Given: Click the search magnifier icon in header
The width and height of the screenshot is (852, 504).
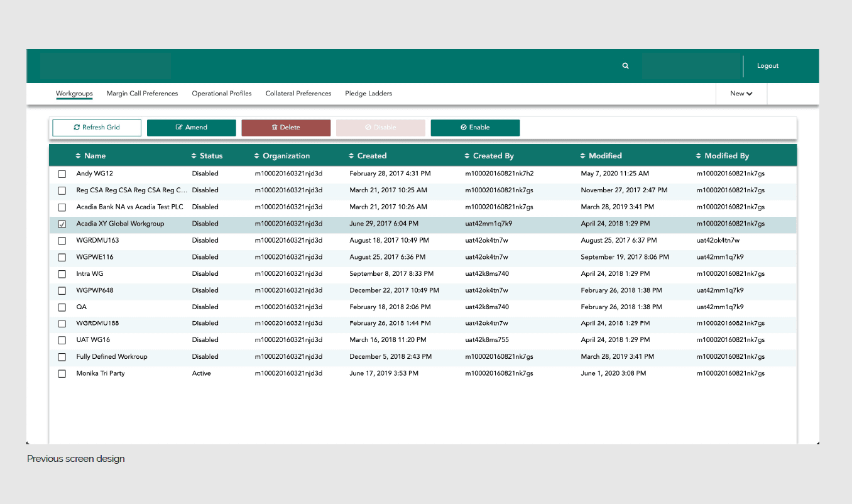Looking at the screenshot, I should click(x=625, y=66).
